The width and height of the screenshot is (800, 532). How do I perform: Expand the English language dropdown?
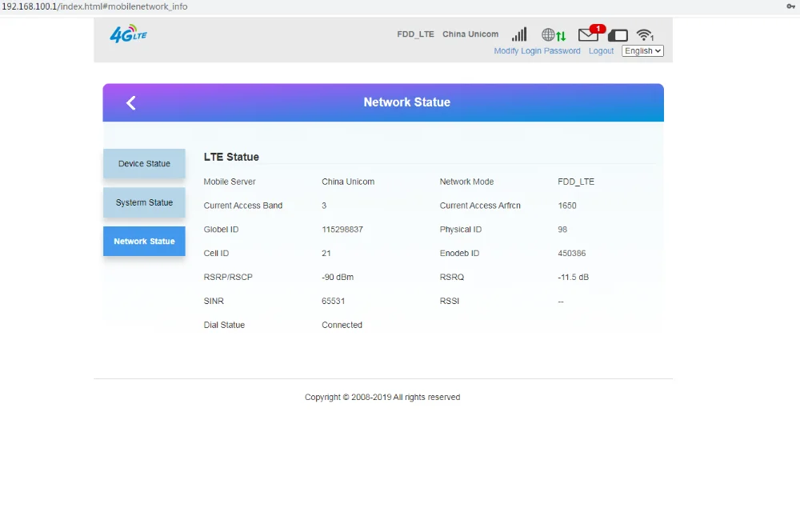point(642,50)
